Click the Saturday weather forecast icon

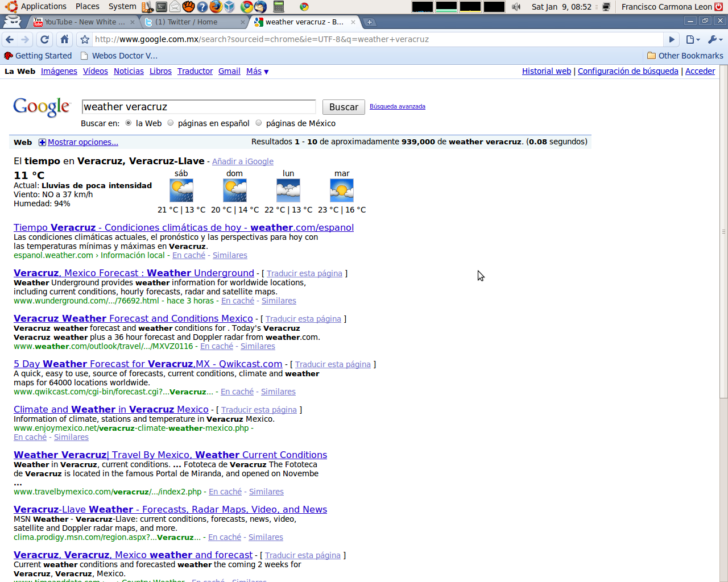[181, 190]
